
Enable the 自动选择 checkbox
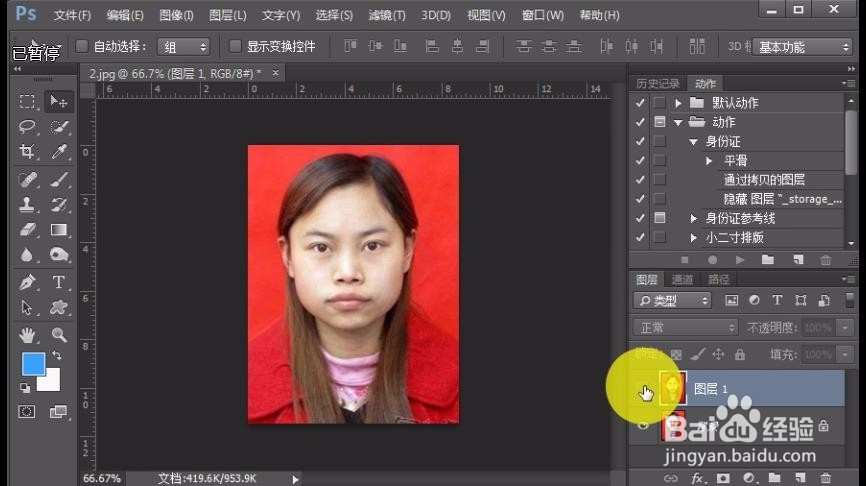click(x=82, y=46)
